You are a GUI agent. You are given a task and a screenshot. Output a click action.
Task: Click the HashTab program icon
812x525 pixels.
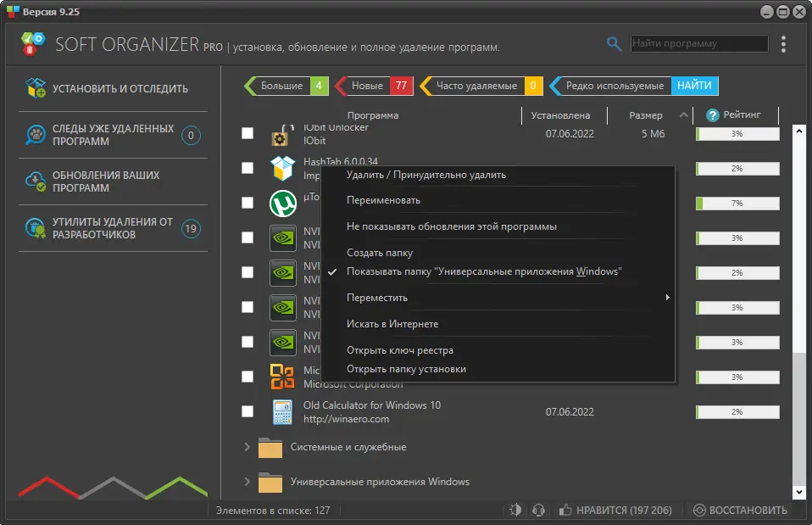click(x=283, y=168)
